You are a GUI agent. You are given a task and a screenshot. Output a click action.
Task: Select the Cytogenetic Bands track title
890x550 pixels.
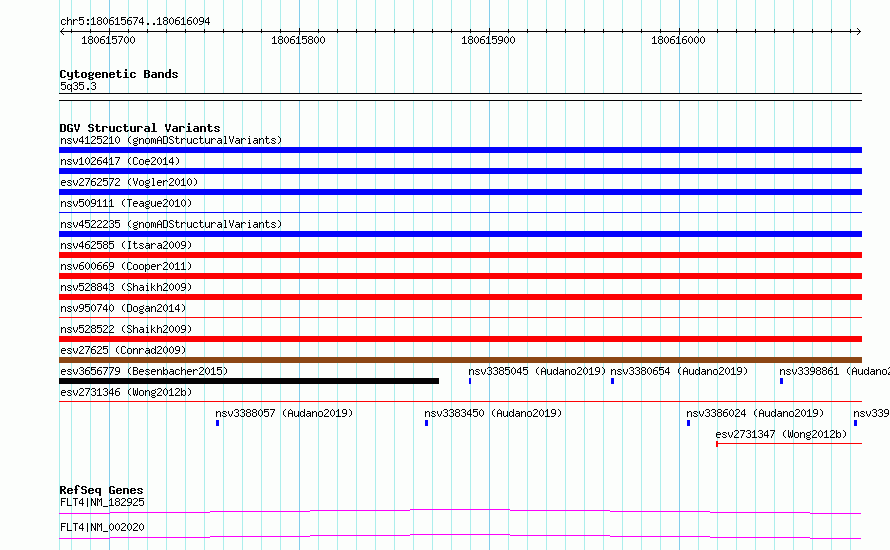click(x=119, y=74)
